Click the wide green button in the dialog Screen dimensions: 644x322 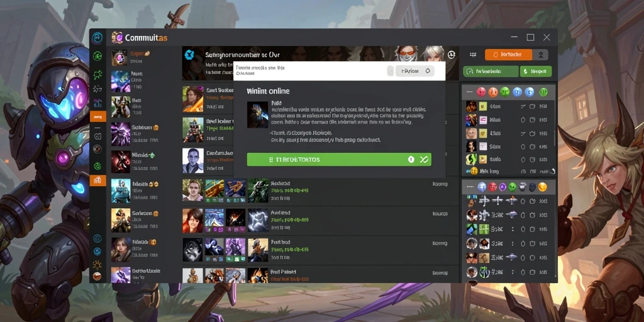tap(339, 160)
